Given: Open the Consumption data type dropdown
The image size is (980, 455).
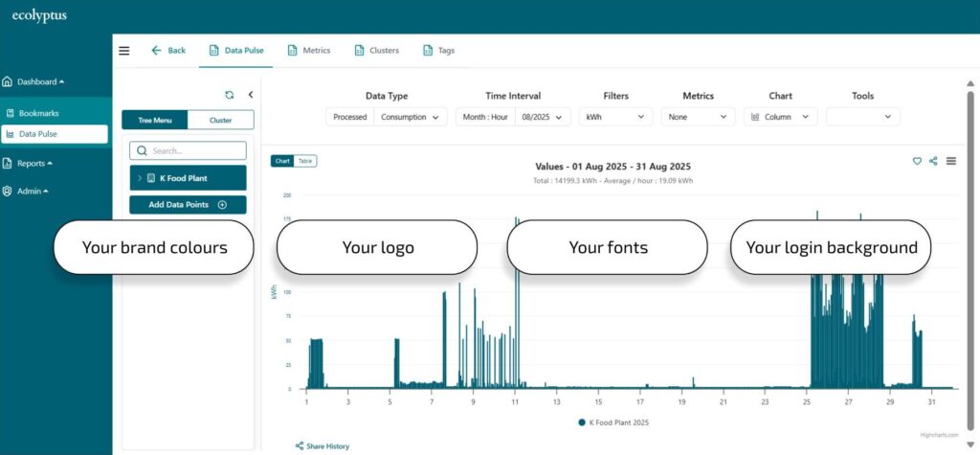Looking at the screenshot, I should click(411, 117).
